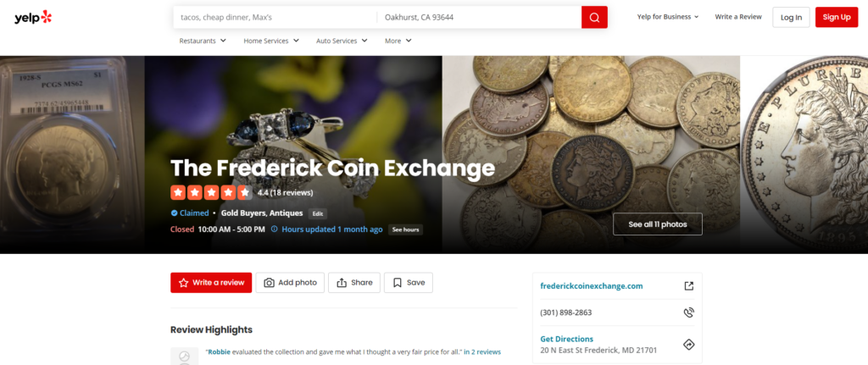Click the Gold Buyers category link

click(243, 213)
